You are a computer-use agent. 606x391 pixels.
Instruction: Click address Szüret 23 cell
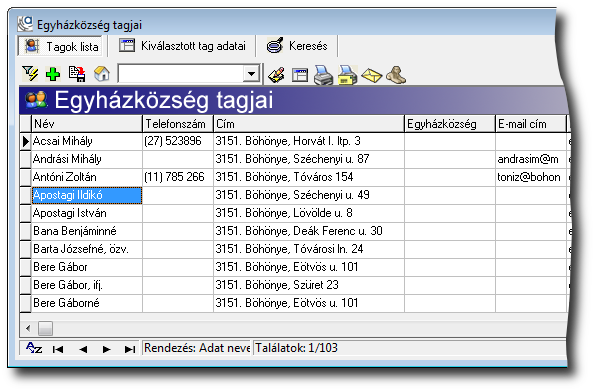308,285
